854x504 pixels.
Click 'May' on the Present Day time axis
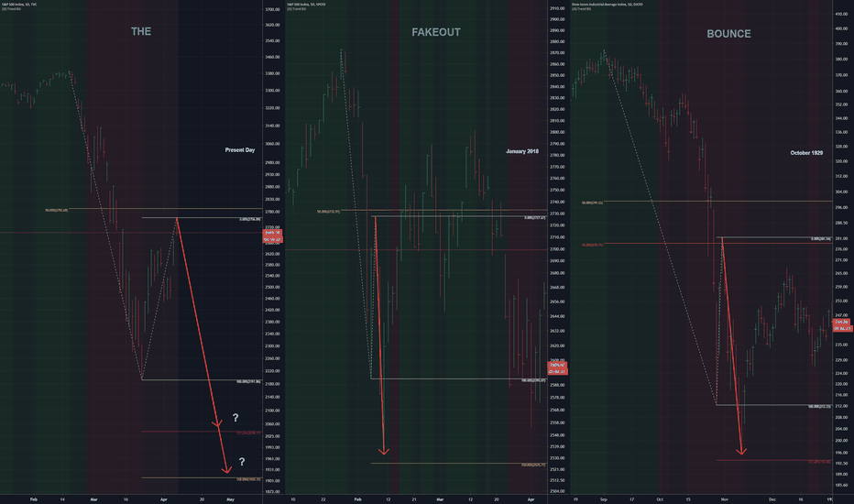(x=230, y=499)
